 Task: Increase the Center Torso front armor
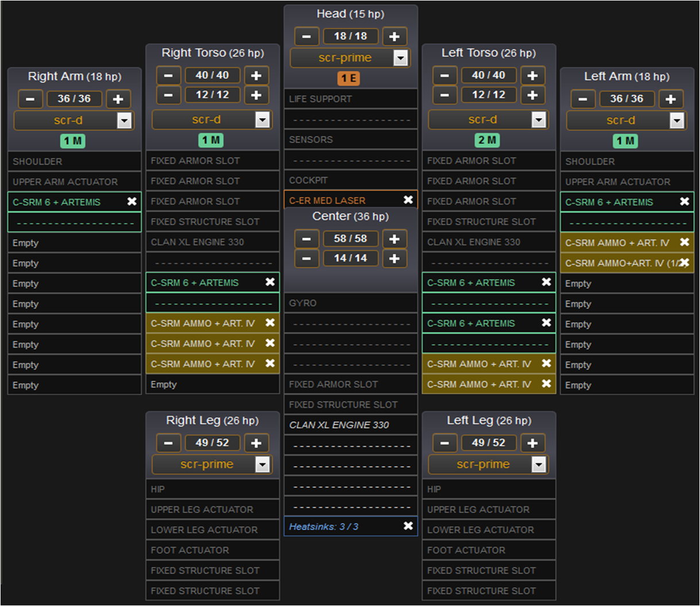click(x=395, y=238)
